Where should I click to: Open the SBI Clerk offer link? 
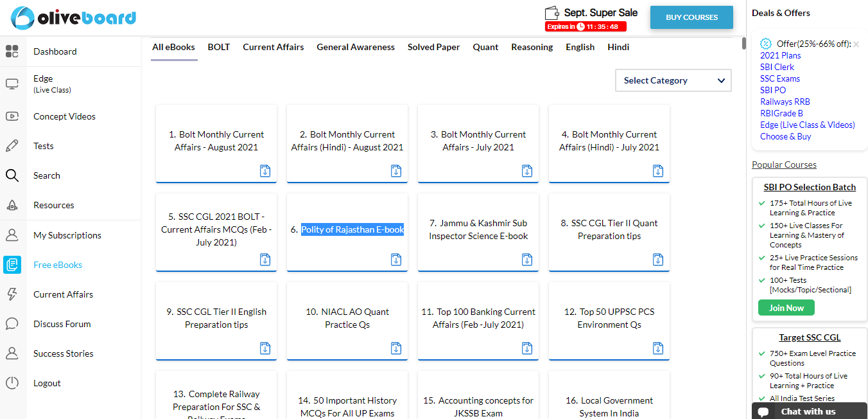coord(777,67)
